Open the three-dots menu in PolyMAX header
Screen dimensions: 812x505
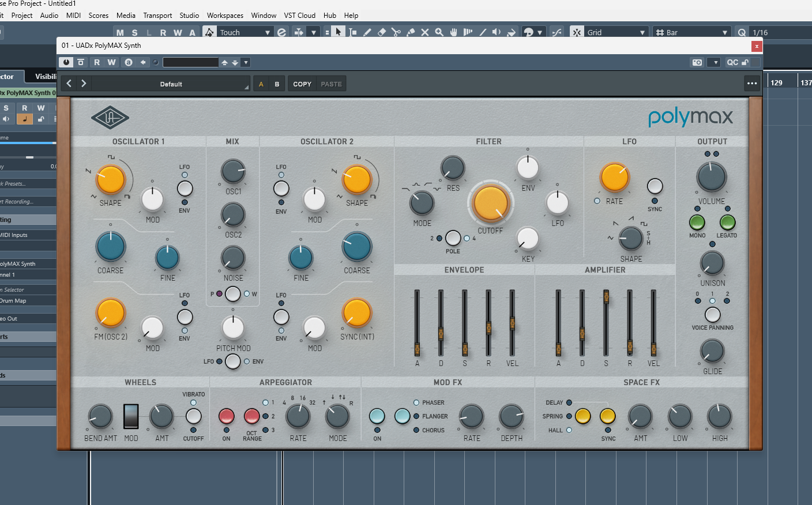click(x=752, y=84)
